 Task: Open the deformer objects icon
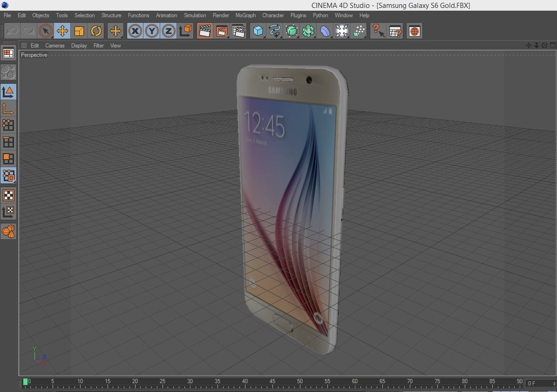coord(325,31)
